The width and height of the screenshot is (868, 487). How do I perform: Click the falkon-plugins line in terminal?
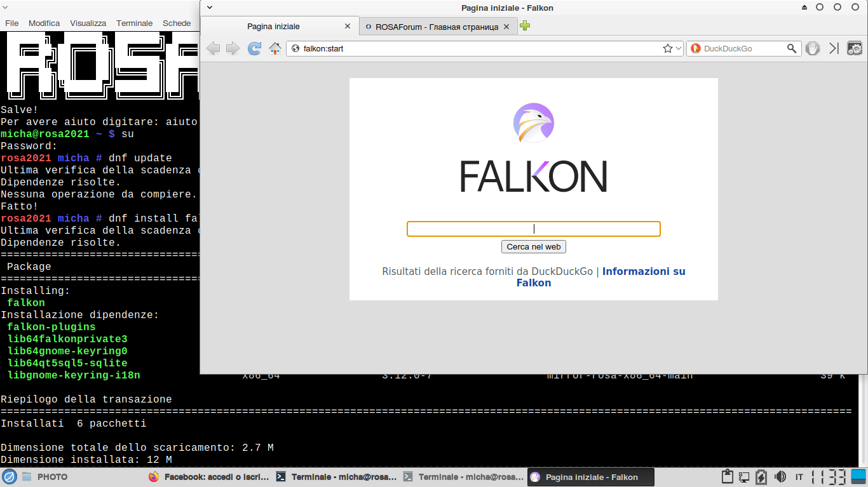coord(51,327)
